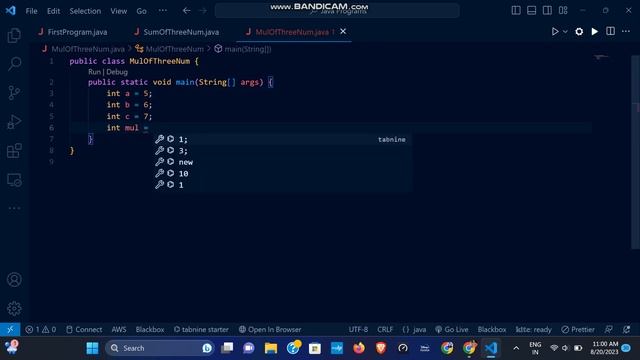Toggle the bottom panel layout button
This screenshot has width=640, height=360.
point(531,11)
